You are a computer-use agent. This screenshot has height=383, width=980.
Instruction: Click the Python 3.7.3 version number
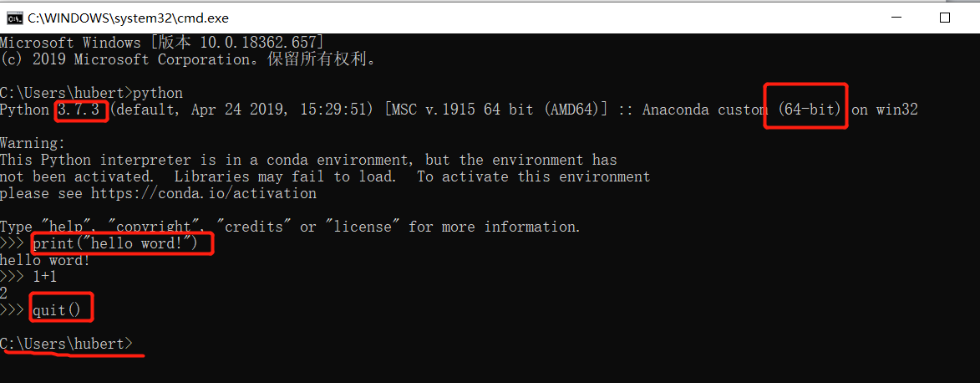[x=79, y=110]
